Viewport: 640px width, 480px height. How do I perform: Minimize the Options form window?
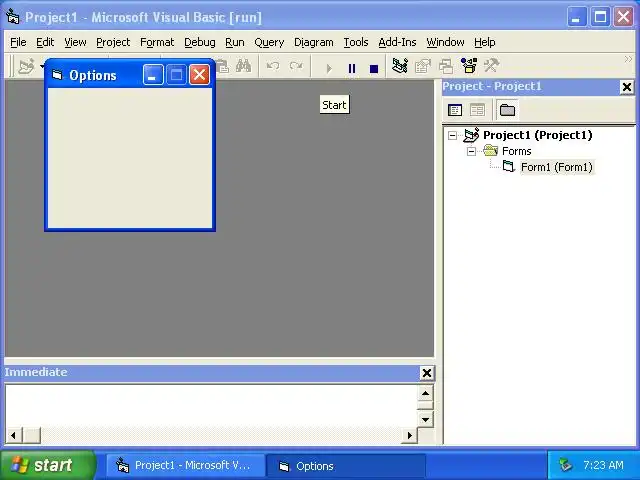(x=153, y=75)
